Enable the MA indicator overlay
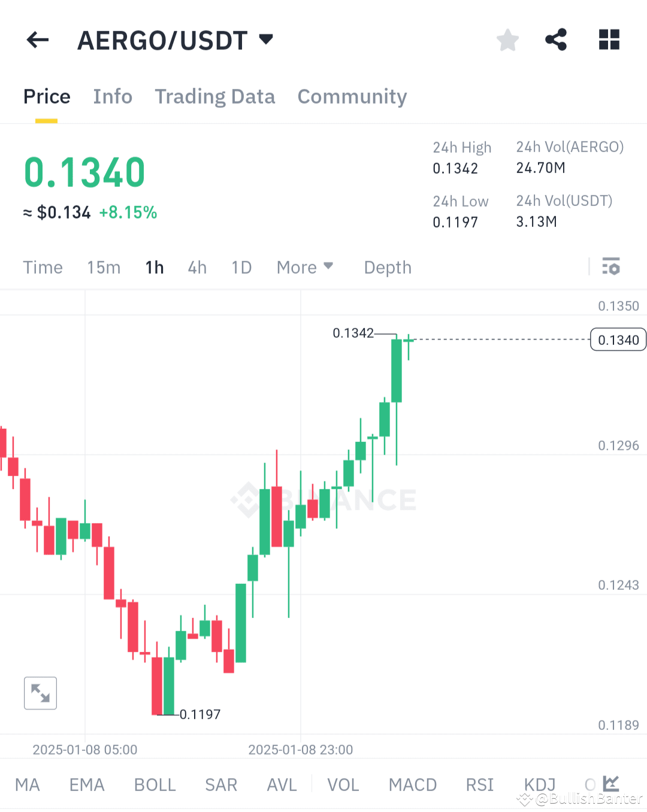 point(28,784)
